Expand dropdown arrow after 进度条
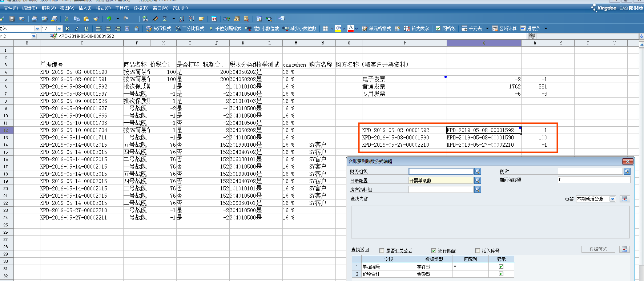 pos(546,28)
